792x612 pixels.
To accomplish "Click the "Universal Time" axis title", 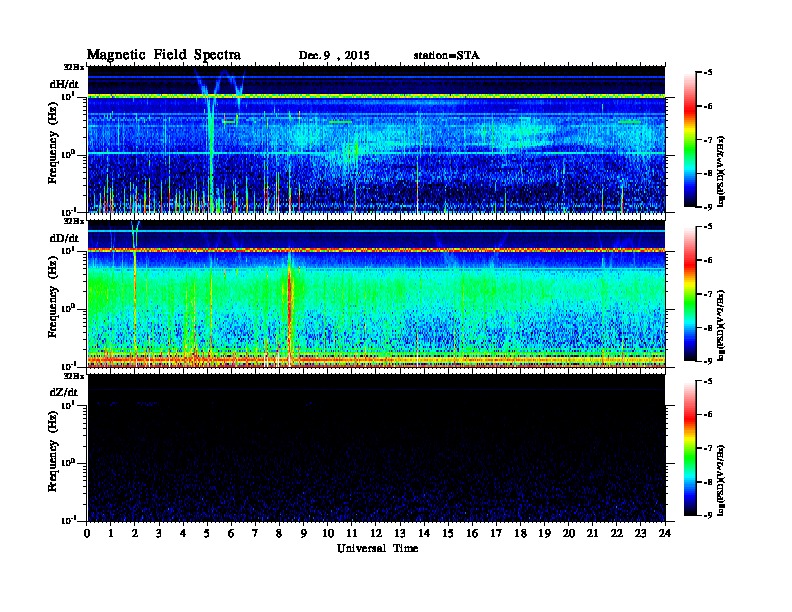I will (377, 548).
